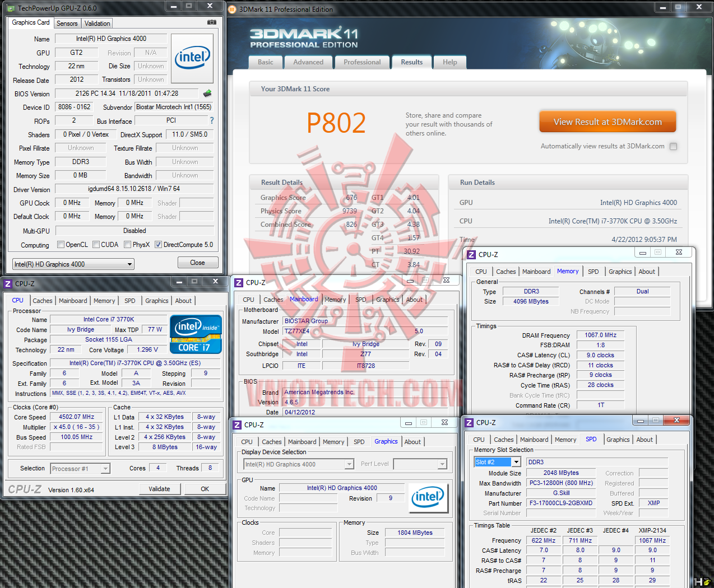714x588 pixels.
Task: Click the Core Speed value 4502.07 MHz
Action: coord(77,417)
